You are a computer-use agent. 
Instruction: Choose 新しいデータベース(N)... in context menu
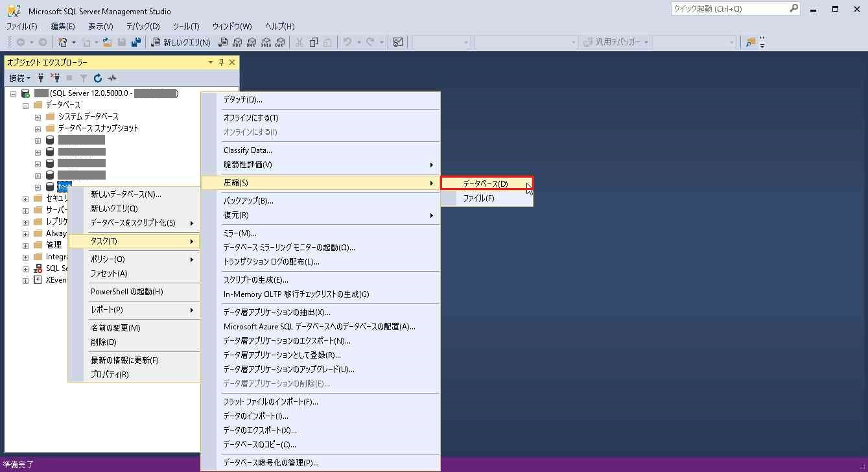click(x=134, y=195)
